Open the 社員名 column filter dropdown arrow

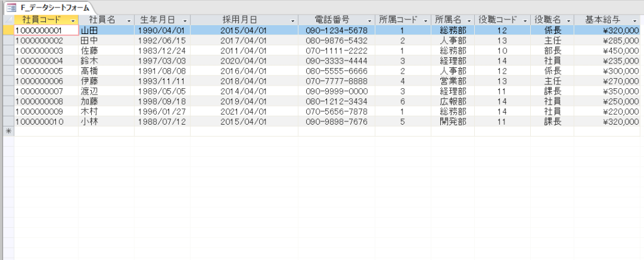point(129,21)
